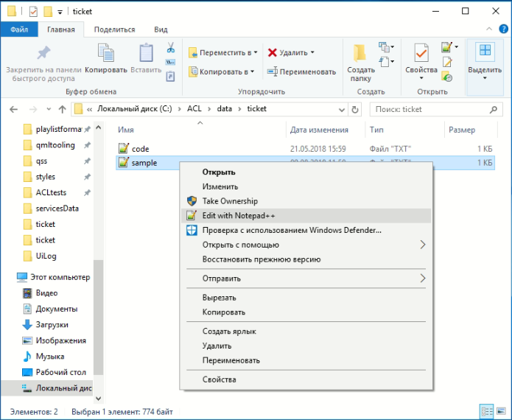Choose Take Ownership from context menu
Image resolution: width=512 pixels, height=420 pixels.
click(x=230, y=201)
